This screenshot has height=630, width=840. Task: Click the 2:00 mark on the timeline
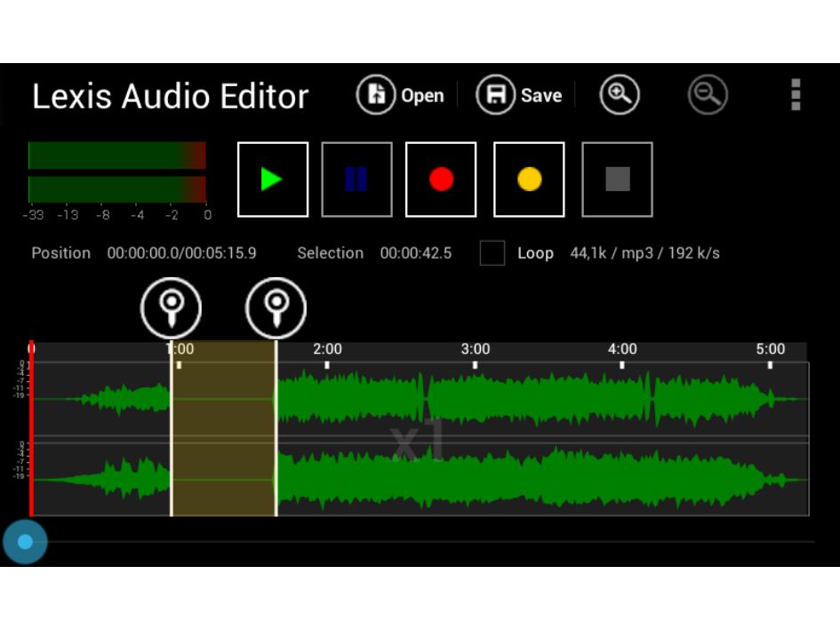point(327,349)
